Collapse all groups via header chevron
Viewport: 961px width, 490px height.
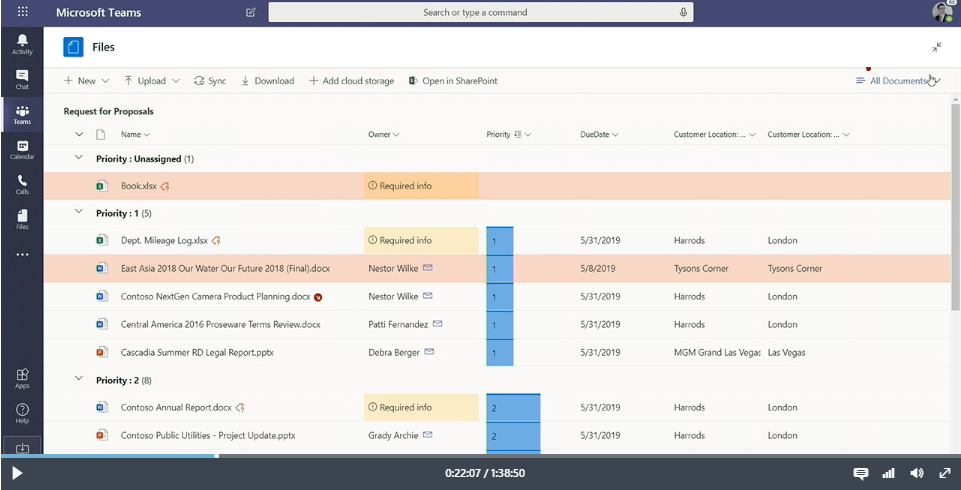point(78,135)
